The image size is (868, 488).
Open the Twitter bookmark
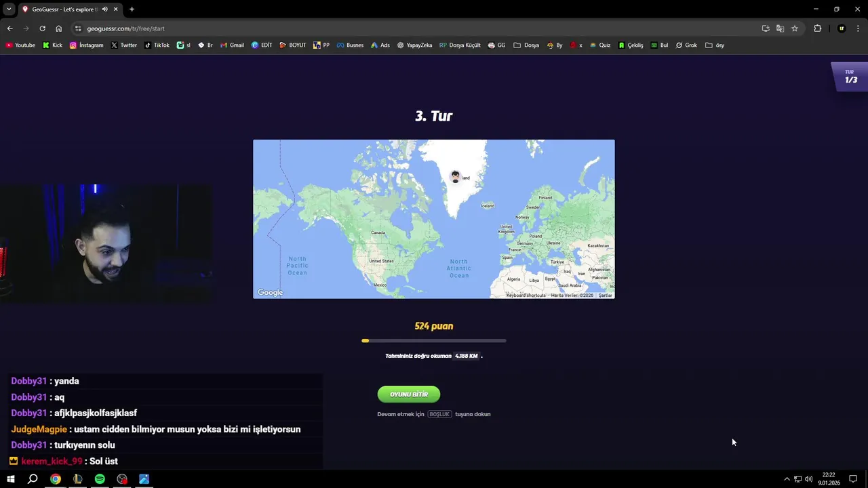point(124,45)
